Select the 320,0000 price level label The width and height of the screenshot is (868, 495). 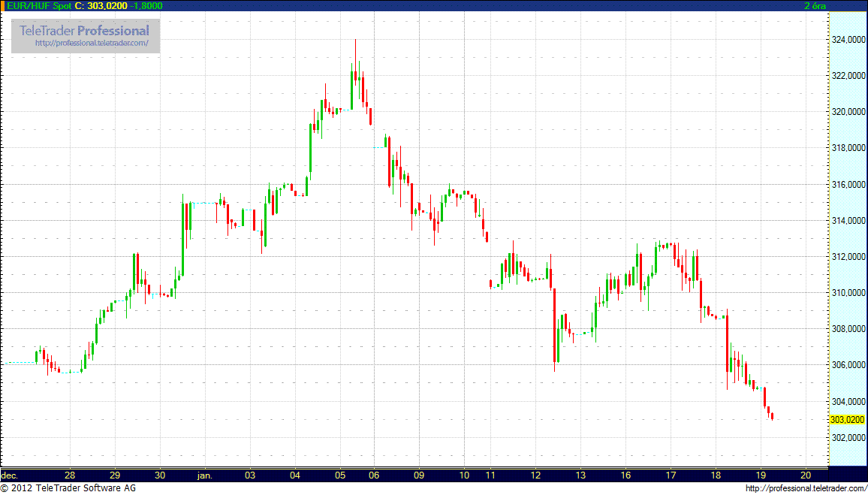848,112
